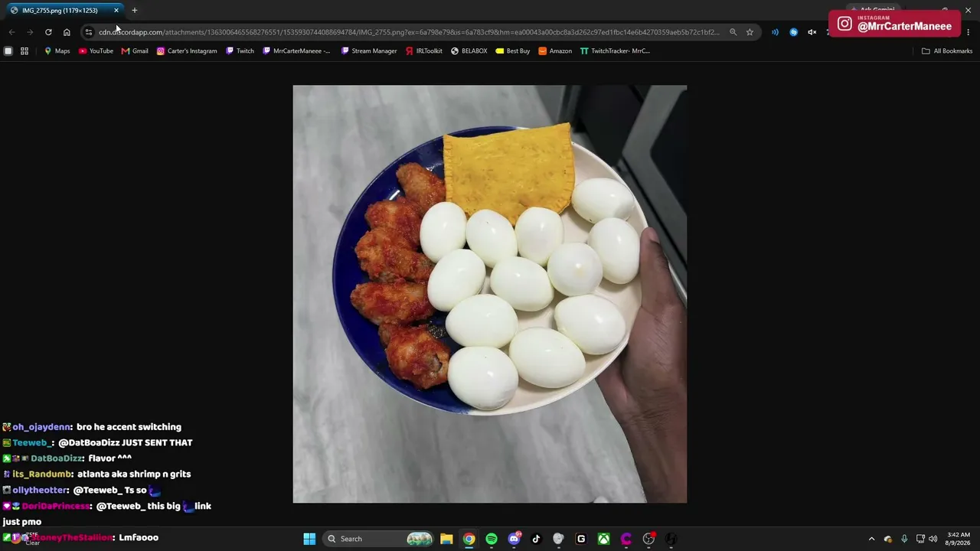Open the Logitech G app in taskbar
The width and height of the screenshot is (980, 551).
[x=581, y=539]
